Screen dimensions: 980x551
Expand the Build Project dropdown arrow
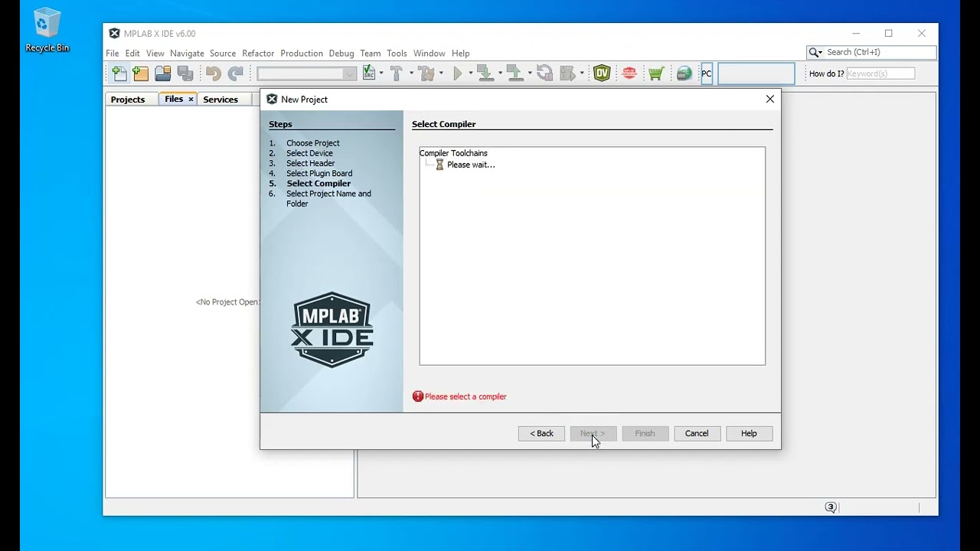point(411,73)
